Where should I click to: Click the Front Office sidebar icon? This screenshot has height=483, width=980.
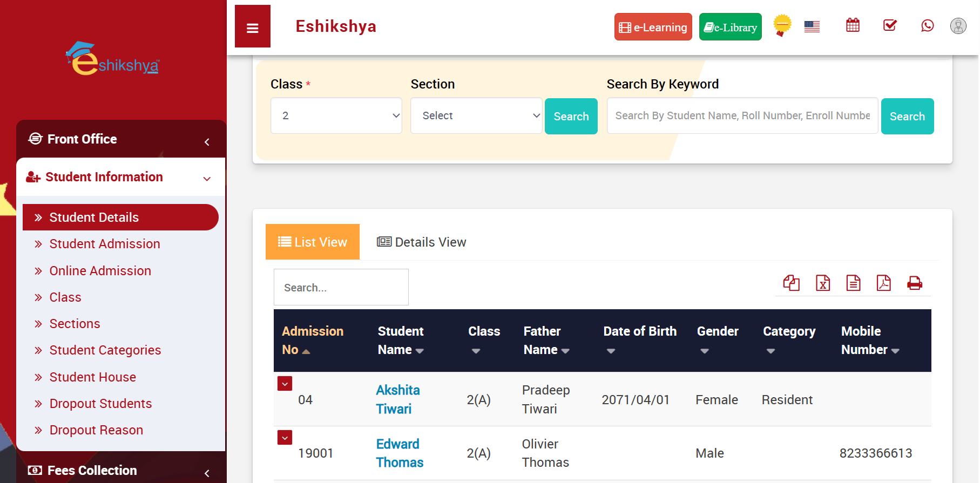pos(35,139)
